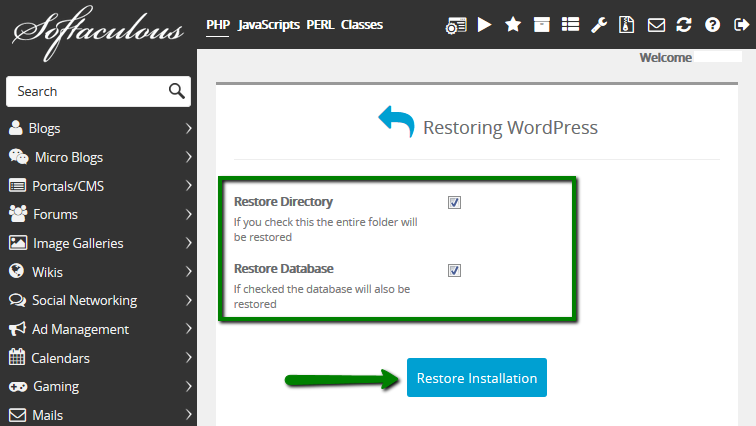The height and width of the screenshot is (426, 756).
Task: Click the Forums group icon
Action: [18, 214]
